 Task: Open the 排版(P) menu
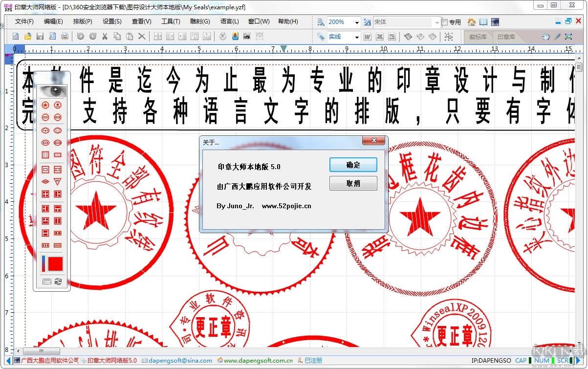coord(83,22)
